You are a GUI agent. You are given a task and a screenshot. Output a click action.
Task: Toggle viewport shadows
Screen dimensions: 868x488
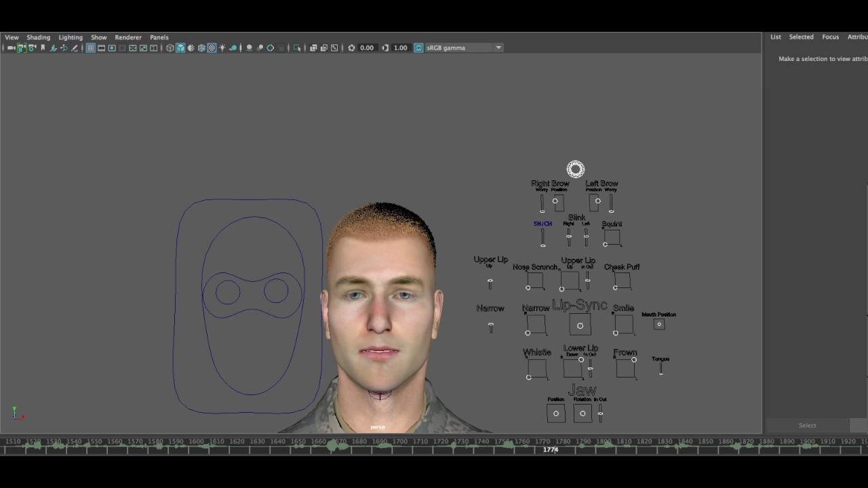click(233, 47)
